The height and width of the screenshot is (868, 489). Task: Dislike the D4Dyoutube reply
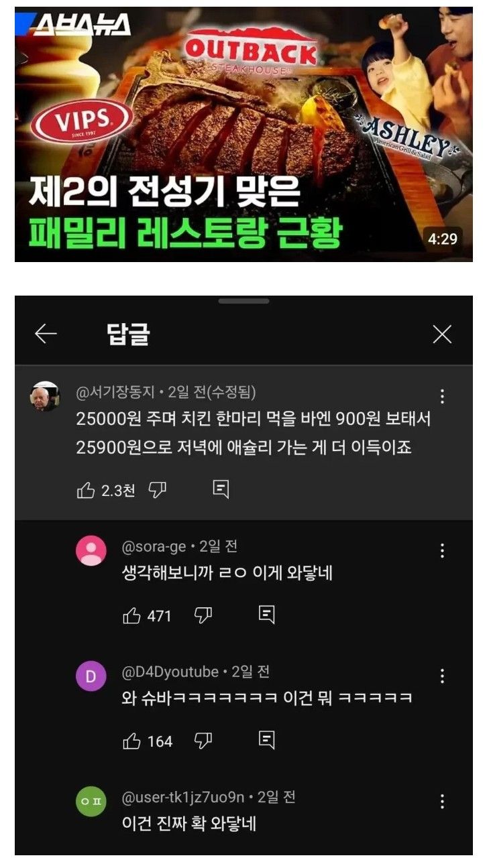click(203, 741)
